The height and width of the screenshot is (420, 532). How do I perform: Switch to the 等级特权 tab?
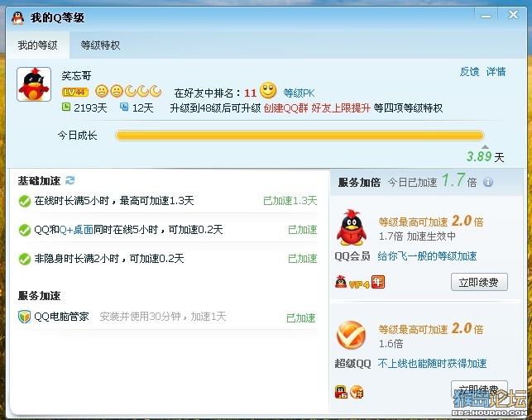tap(100, 45)
